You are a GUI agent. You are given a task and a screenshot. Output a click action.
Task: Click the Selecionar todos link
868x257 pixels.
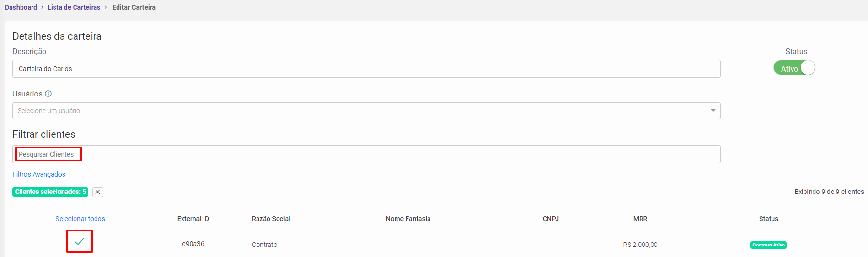click(80, 219)
